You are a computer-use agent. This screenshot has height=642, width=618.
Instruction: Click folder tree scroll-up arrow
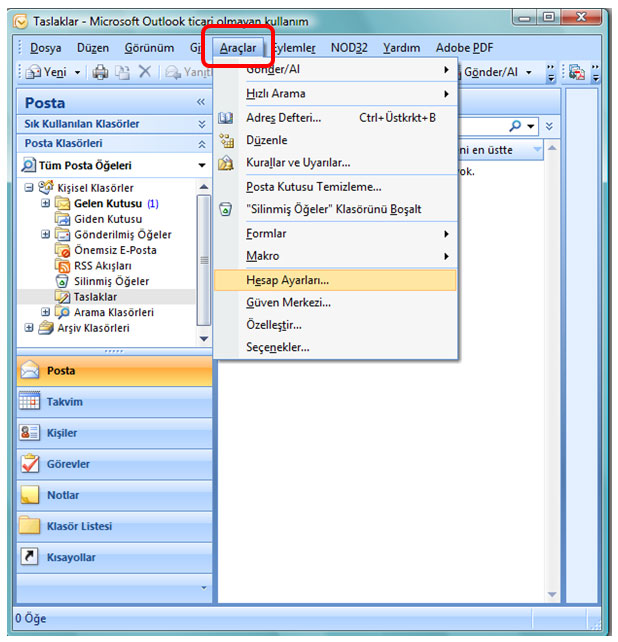(x=204, y=187)
